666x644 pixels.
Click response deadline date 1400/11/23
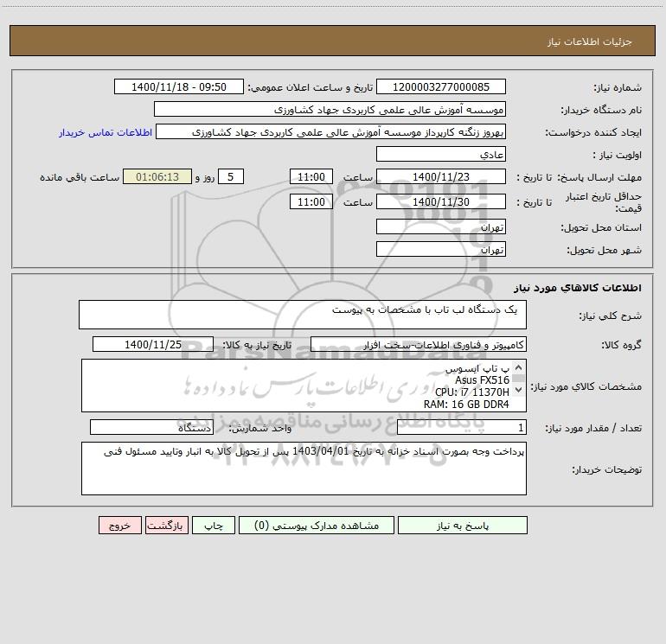[441, 176]
